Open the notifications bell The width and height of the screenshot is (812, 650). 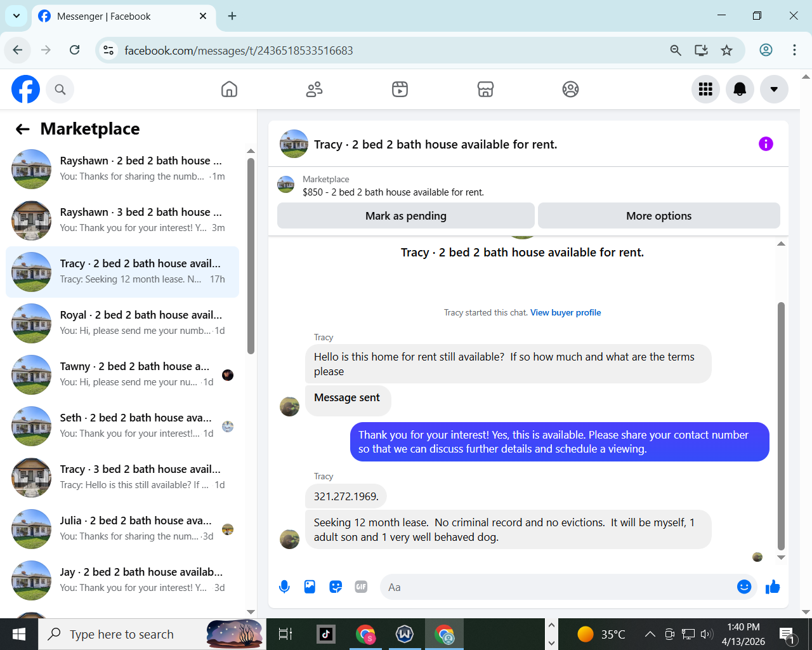pyautogui.click(x=740, y=90)
